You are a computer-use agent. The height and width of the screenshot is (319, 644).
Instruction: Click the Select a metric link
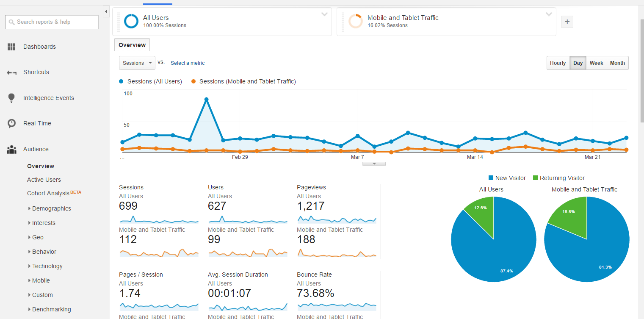[188, 63]
